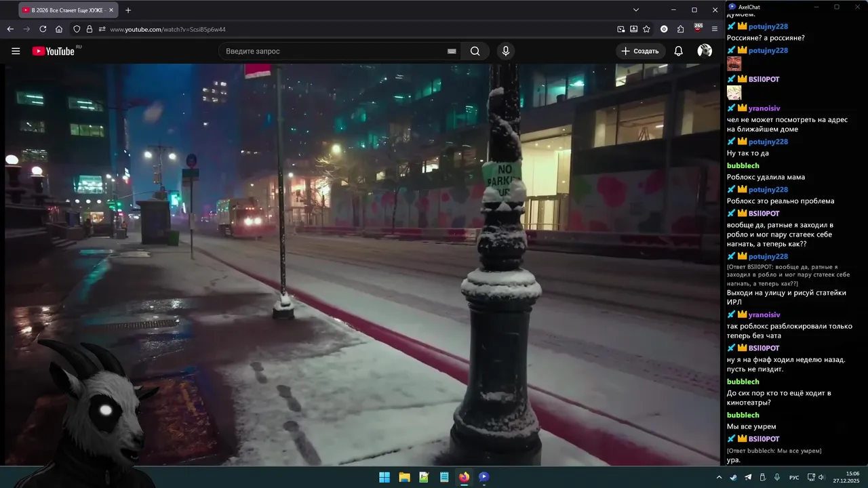Select potujny228 above 'Россияне? а россияне?'
The width and height of the screenshot is (868, 488).
768,26
